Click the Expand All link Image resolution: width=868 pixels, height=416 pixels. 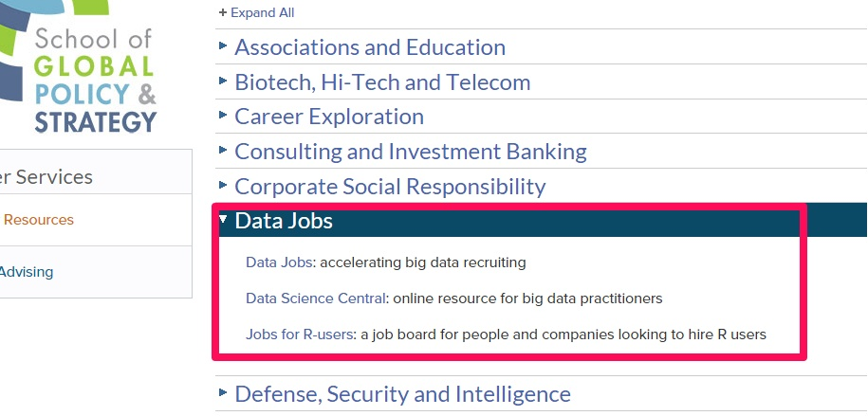pyautogui.click(x=256, y=13)
